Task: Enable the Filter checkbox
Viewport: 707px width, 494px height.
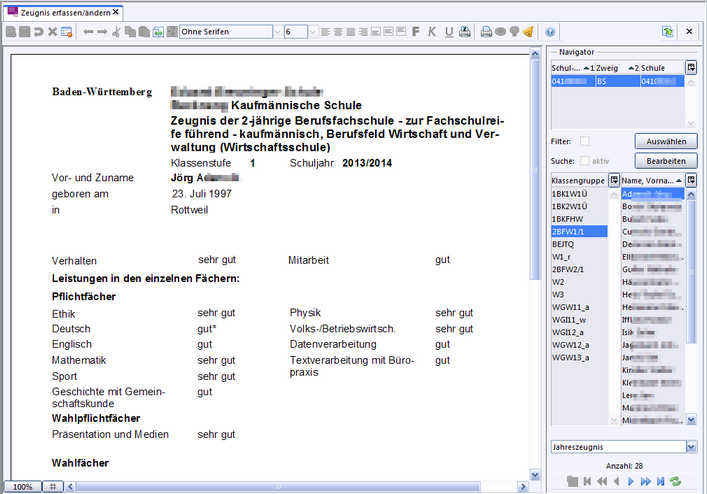Action: click(584, 142)
